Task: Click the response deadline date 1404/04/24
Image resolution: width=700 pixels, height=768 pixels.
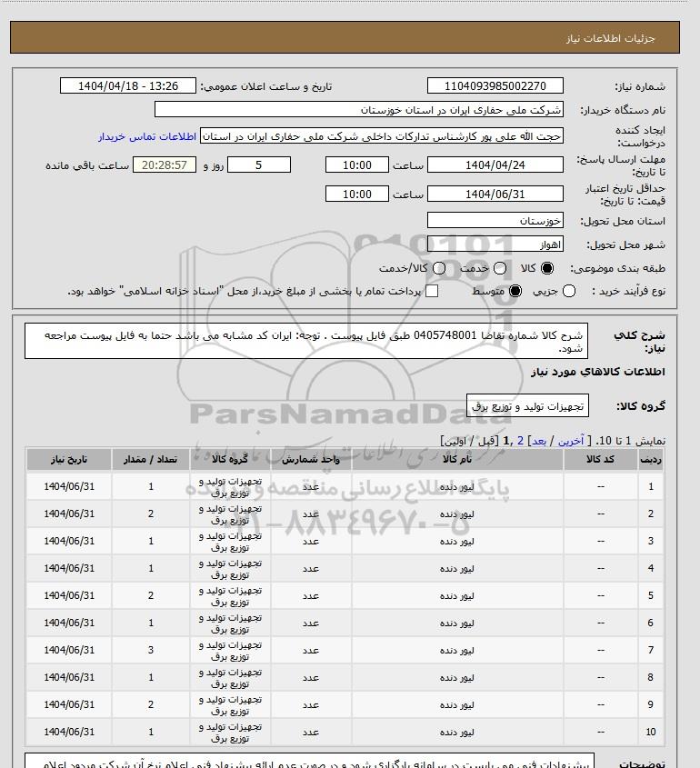Action: (x=495, y=165)
